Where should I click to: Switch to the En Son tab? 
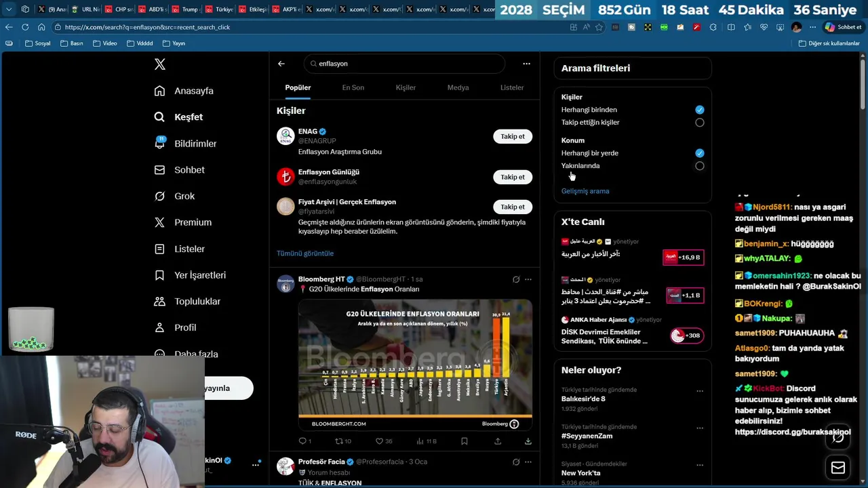pyautogui.click(x=353, y=87)
